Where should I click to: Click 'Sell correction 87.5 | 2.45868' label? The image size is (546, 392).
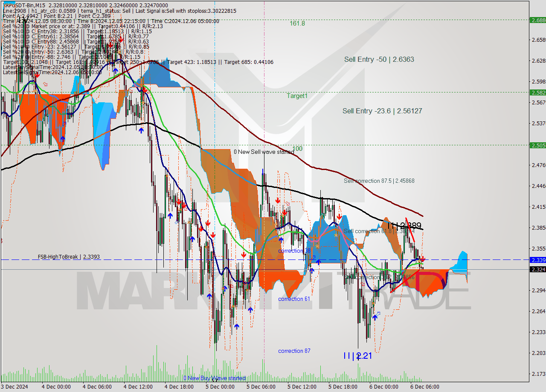tap(379, 181)
